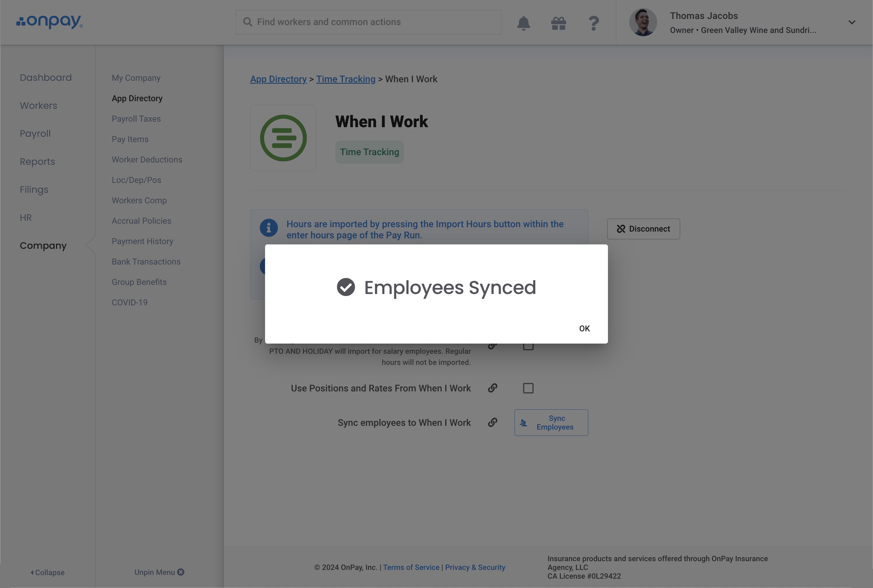This screenshot has width=873, height=588.
Task: Expand the account dropdown chevron
Action: pos(852,22)
